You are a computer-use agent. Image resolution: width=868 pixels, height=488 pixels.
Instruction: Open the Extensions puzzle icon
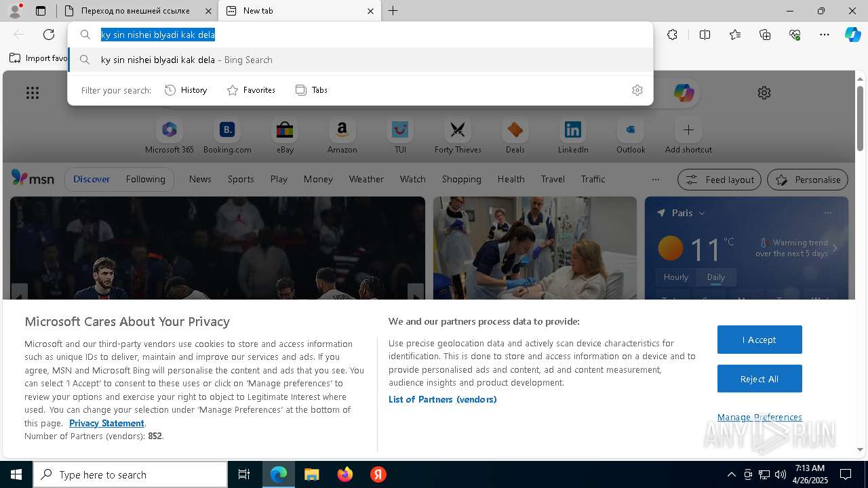[x=672, y=35]
